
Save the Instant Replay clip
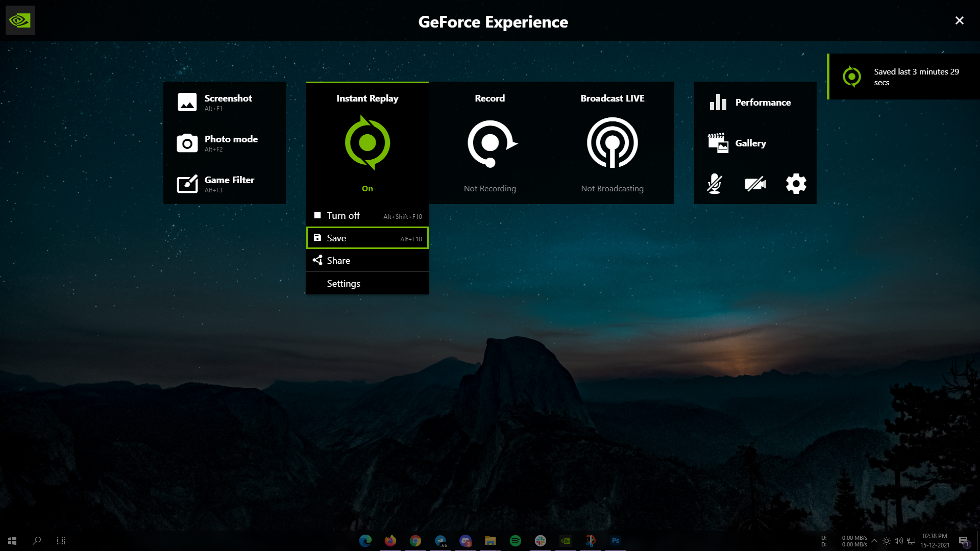pos(336,238)
